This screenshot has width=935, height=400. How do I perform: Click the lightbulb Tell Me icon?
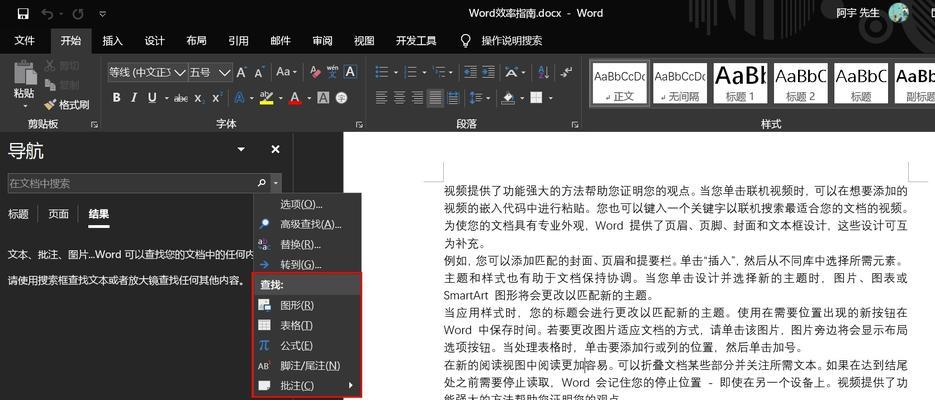pyautogui.click(x=466, y=41)
